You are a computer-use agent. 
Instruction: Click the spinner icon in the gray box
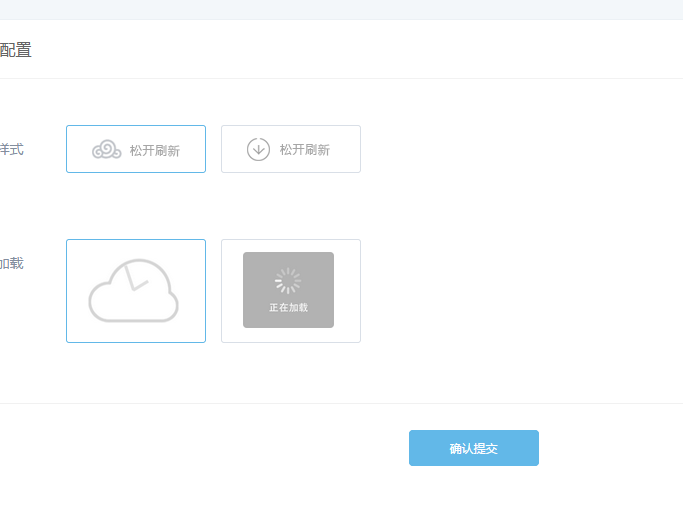coord(288,281)
